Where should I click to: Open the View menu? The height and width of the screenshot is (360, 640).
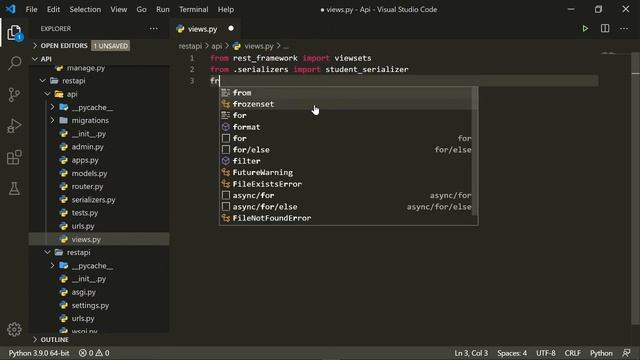(x=118, y=9)
